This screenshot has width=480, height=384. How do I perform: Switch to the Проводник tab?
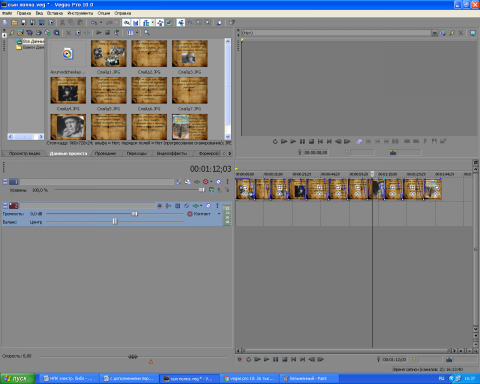tap(105, 153)
